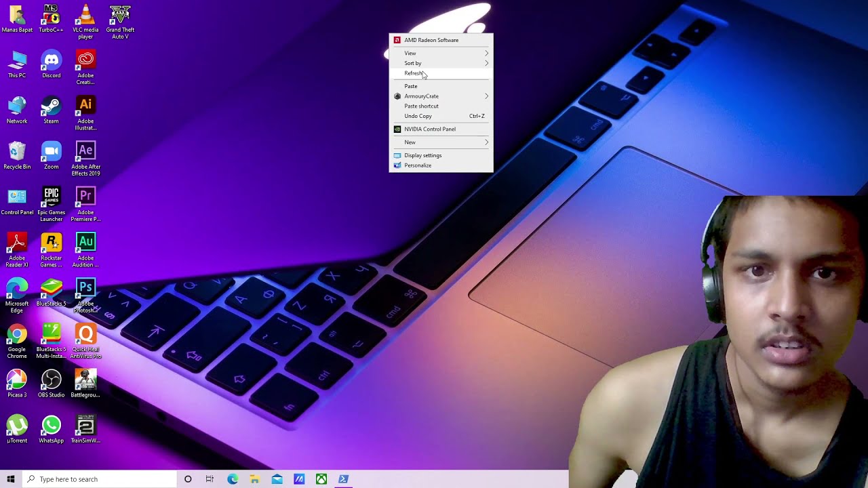
Task: Choose Paste shortcut menu entry
Action: click(441, 106)
